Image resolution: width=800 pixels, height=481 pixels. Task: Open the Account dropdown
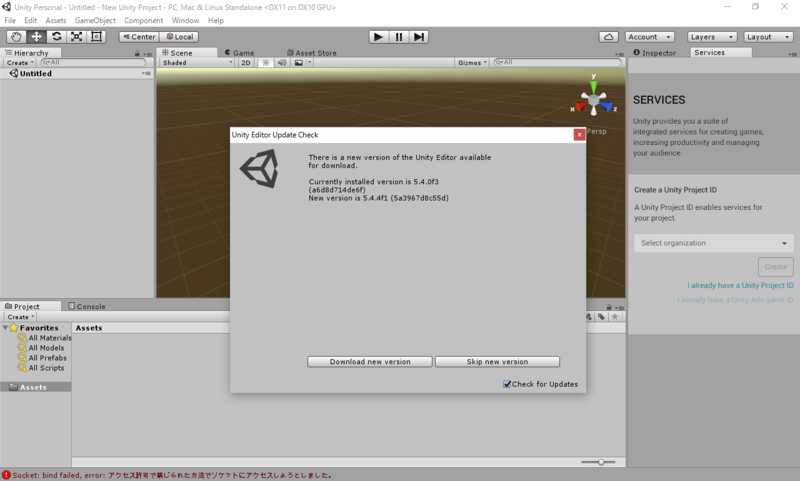tap(649, 37)
